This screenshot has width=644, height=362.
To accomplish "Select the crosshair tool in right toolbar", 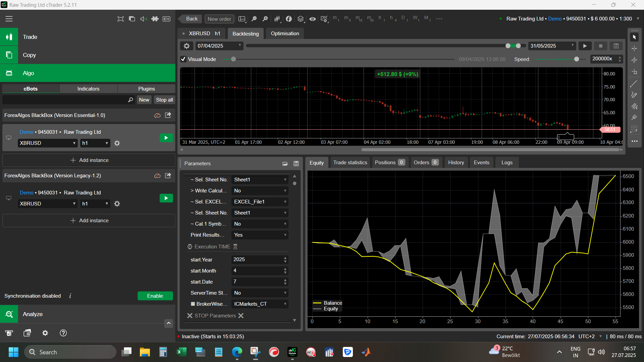I will (634, 49).
